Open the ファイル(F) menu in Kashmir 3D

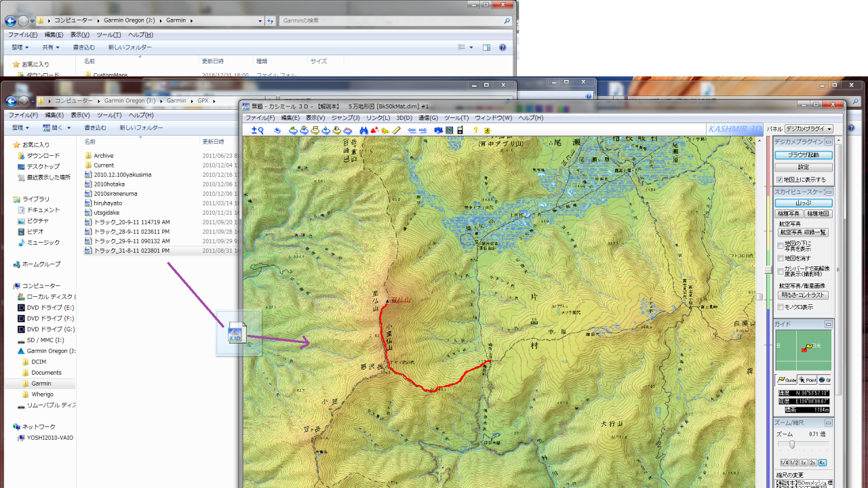tap(260, 118)
